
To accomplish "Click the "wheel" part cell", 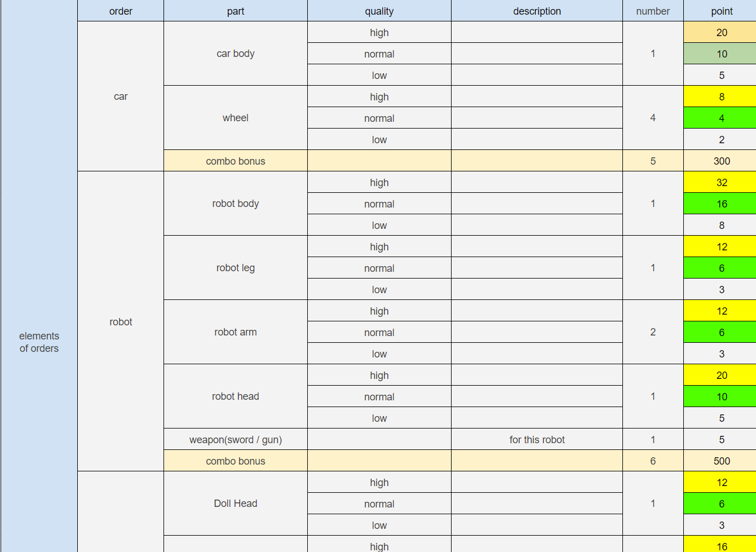I will coord(236,118).
